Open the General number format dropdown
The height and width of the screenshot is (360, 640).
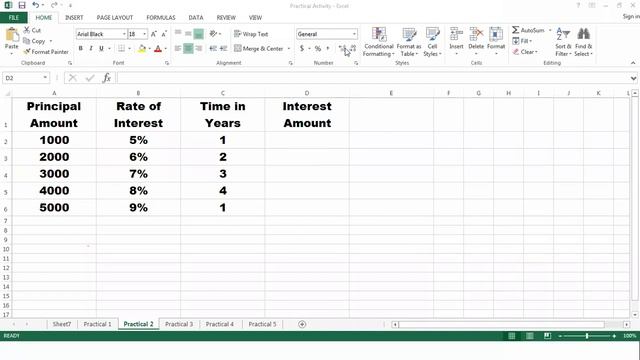[x=354, y=34]
